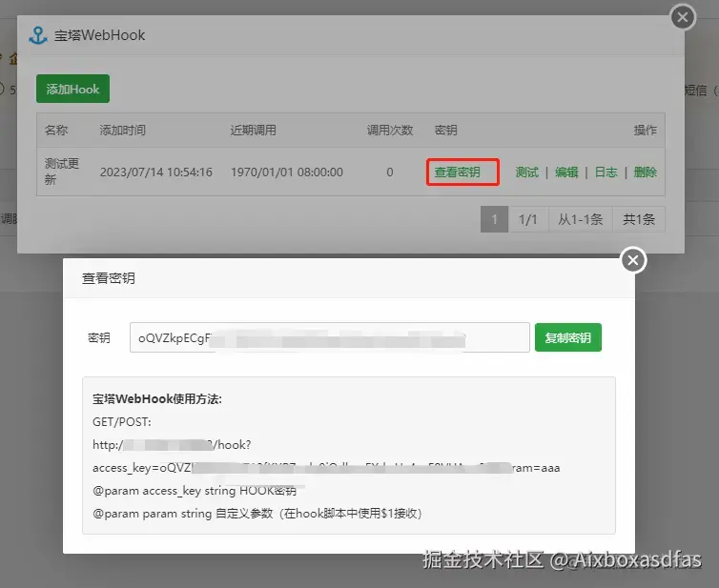Close the 查看密钥 dialog
The height and width of the screenshot is (588, 719).
tap(633, 260)
